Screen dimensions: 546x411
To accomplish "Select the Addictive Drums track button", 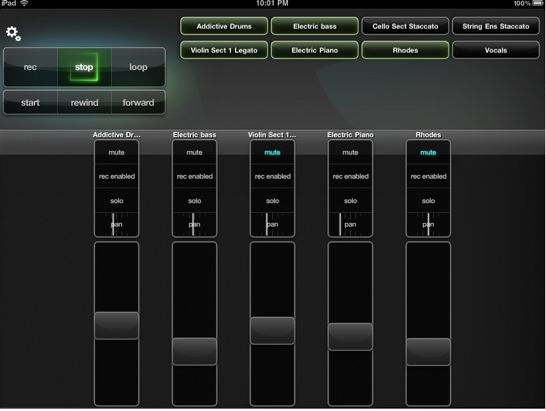I will coord(224,26).
